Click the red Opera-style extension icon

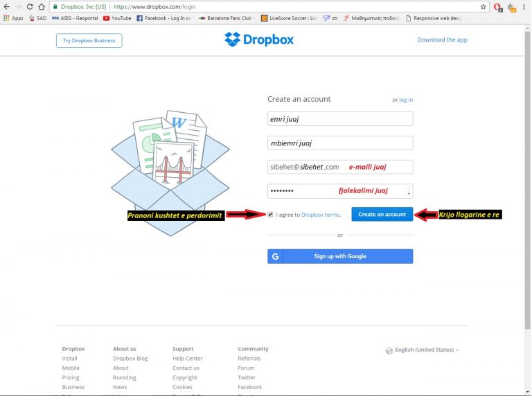(498, 7)
